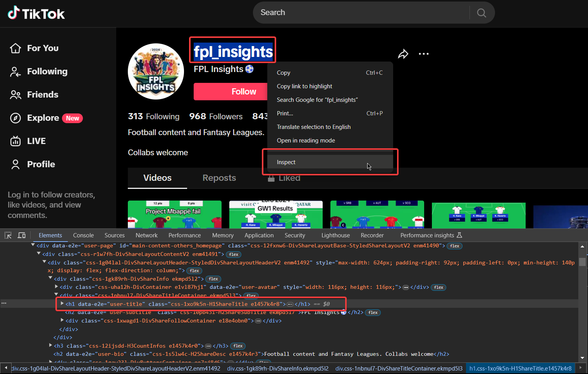Image resolution: width=588 pixels, height=374 pixels.
Task: Click the TikTok logo
Action: click(36, 12)
